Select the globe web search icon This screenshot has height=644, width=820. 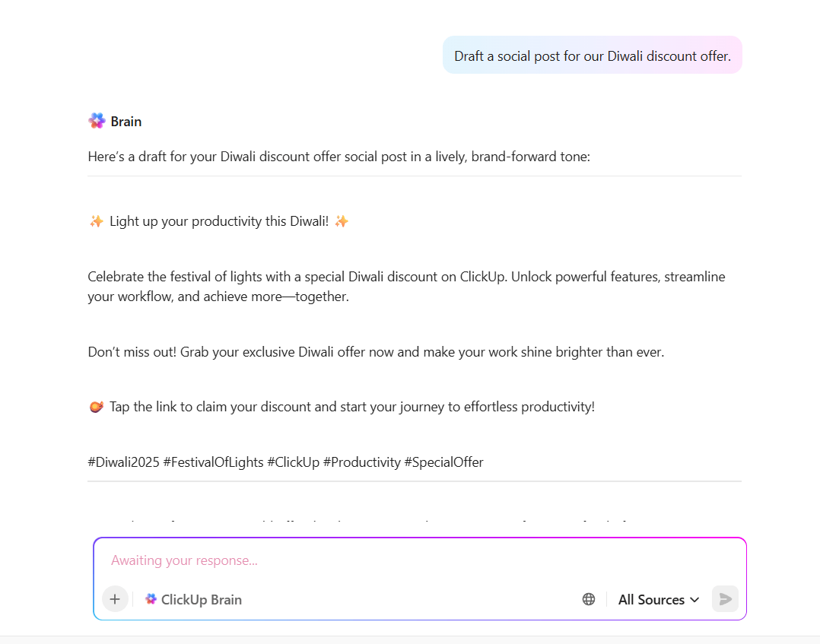tap(588, 598)
